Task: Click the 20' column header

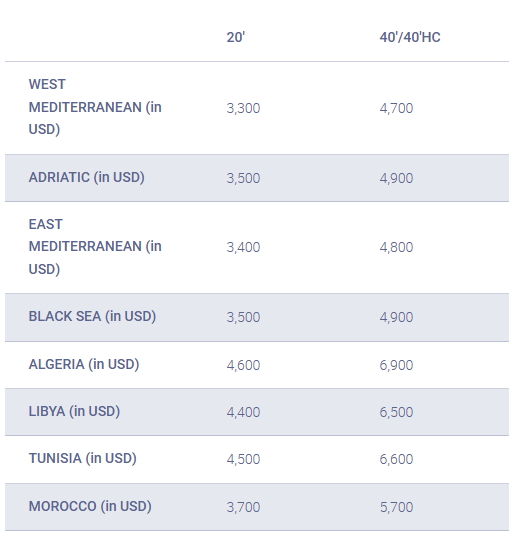Action: point(236,37)
